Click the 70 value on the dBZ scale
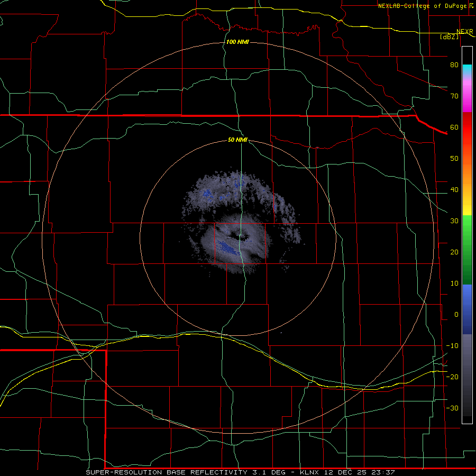 [x=454, y=96]
